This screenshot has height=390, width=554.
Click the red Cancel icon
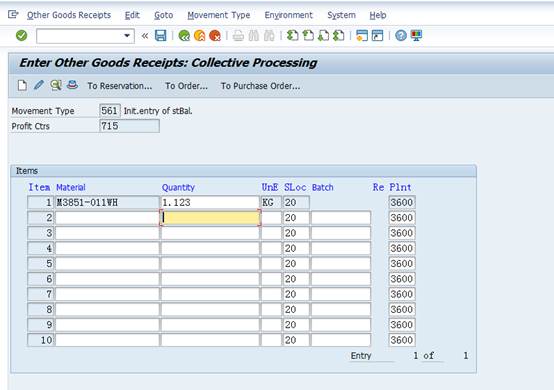(x=215, y=35)
